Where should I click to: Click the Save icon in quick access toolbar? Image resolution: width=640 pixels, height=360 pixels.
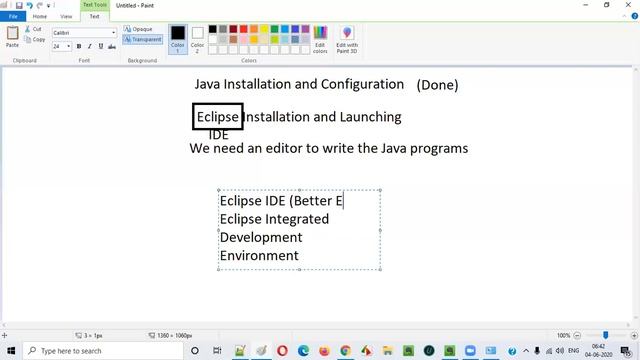pos(19,5)
